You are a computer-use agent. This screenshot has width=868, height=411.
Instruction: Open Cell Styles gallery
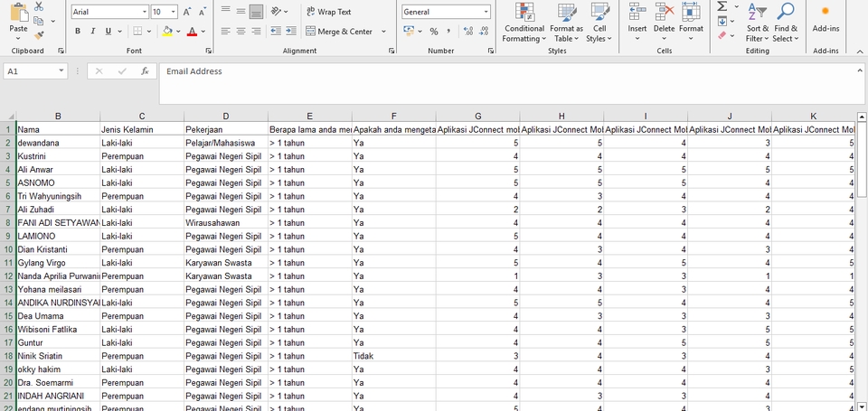pos(599,23)
